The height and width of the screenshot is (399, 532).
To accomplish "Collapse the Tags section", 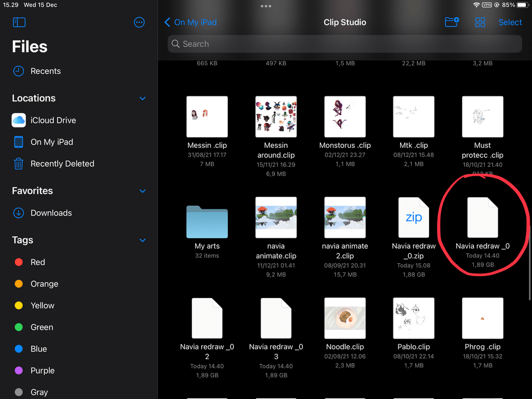I will point(142,241).
